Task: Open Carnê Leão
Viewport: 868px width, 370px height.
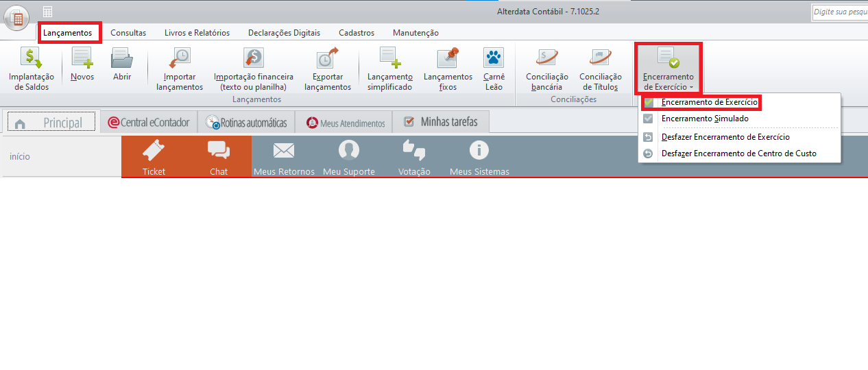Action: pos(494,70)
